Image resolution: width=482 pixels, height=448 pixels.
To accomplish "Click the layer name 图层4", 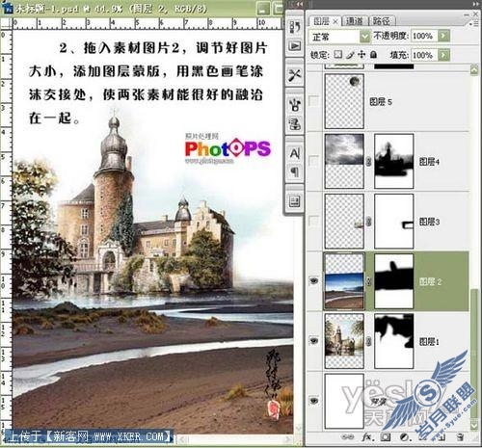I will (429, 162).
